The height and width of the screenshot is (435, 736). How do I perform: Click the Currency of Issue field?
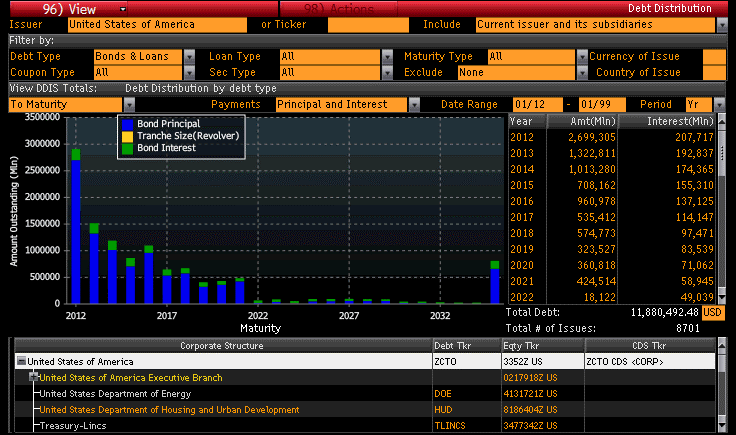pos(714,57)
